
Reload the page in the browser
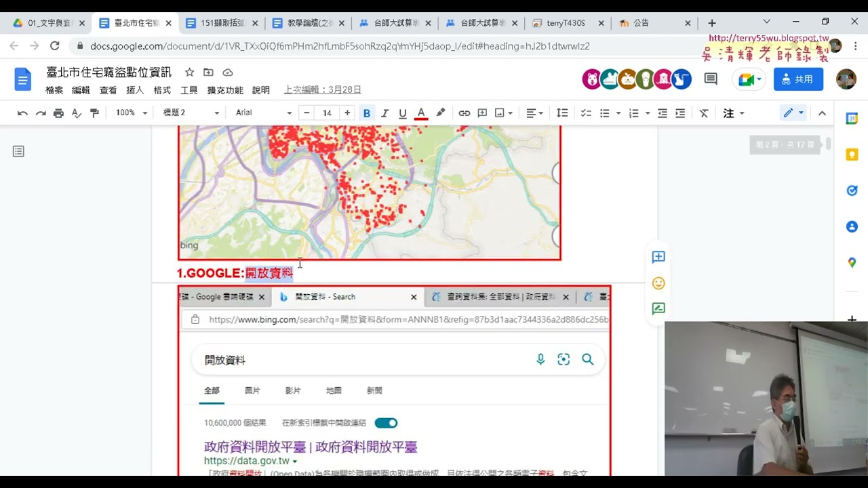point(55,46)
